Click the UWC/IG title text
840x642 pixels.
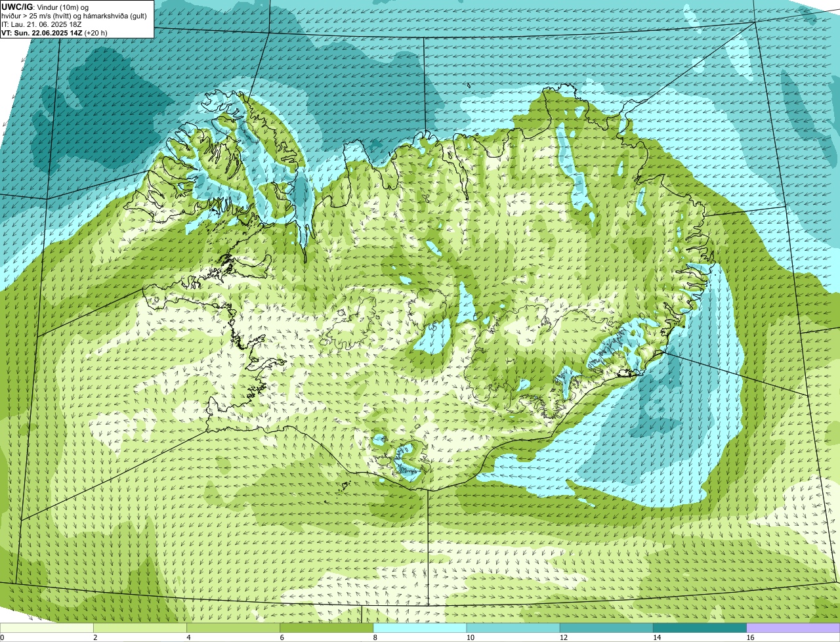click(x=17, y=7)
